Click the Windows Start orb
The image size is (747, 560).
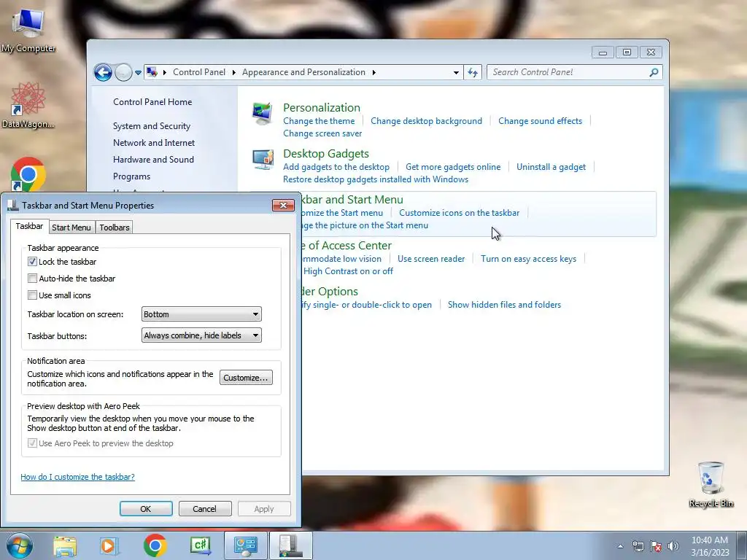(x=20, y=546)
